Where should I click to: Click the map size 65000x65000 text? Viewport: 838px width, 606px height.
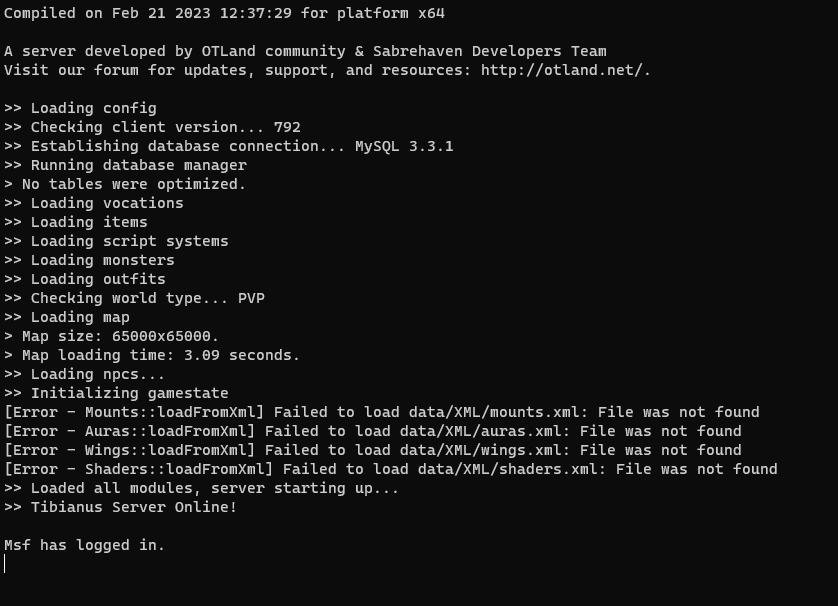point(165,336)
